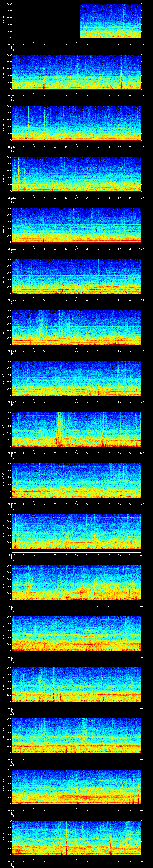Screen dimensions: 153x868
Task: Click the 16:00 end time label
Action: click(141, 606)
